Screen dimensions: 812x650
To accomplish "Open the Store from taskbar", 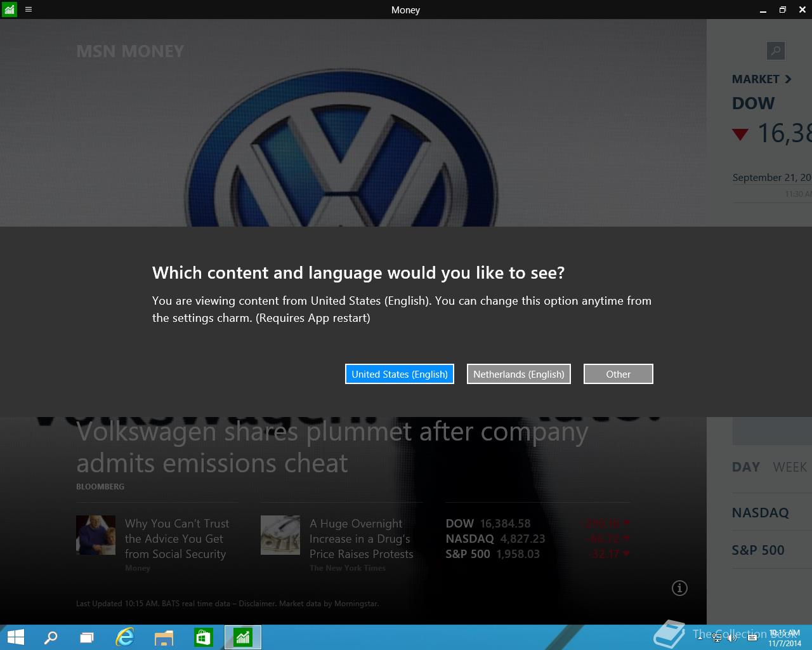I will (204, 637).
